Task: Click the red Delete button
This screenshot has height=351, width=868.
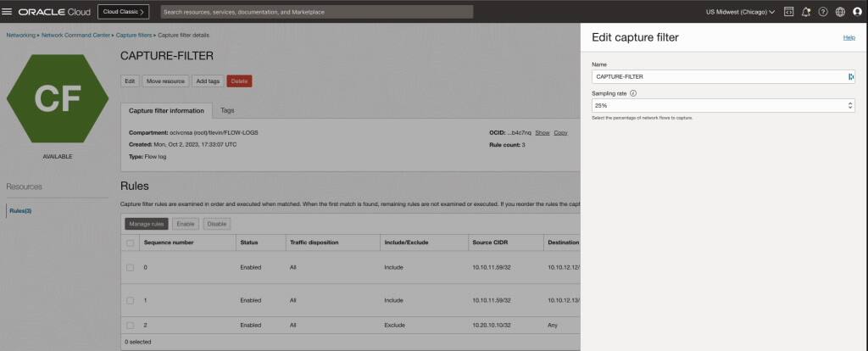Action: [239, 81]
